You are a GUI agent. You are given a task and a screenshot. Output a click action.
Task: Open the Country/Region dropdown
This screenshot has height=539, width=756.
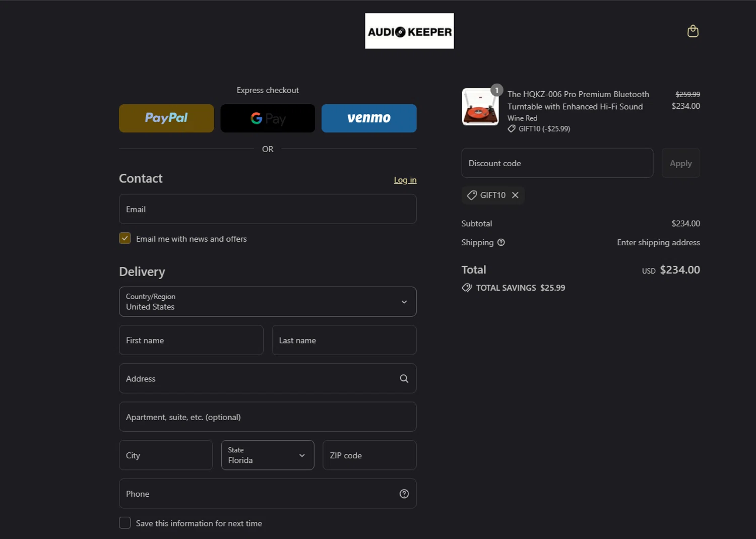268,302
